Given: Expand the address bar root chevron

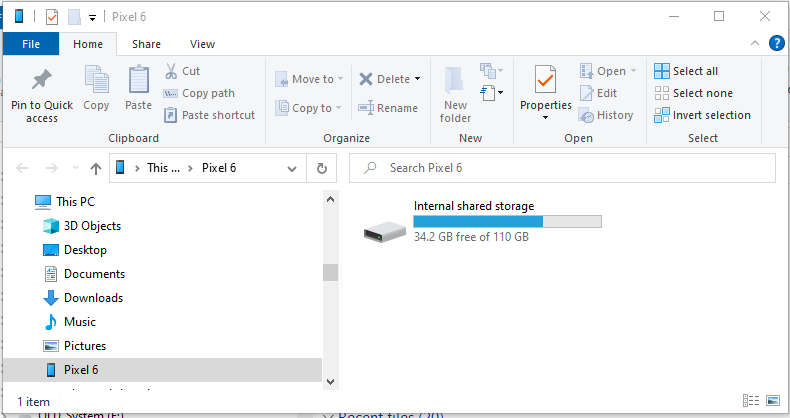Looking at the screenshot, I should (137, 168).
